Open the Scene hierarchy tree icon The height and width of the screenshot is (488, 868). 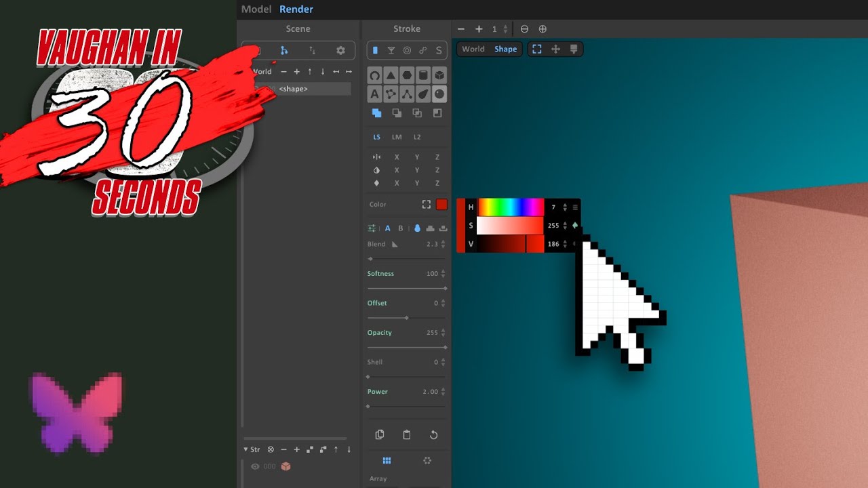tap(284, 51)
